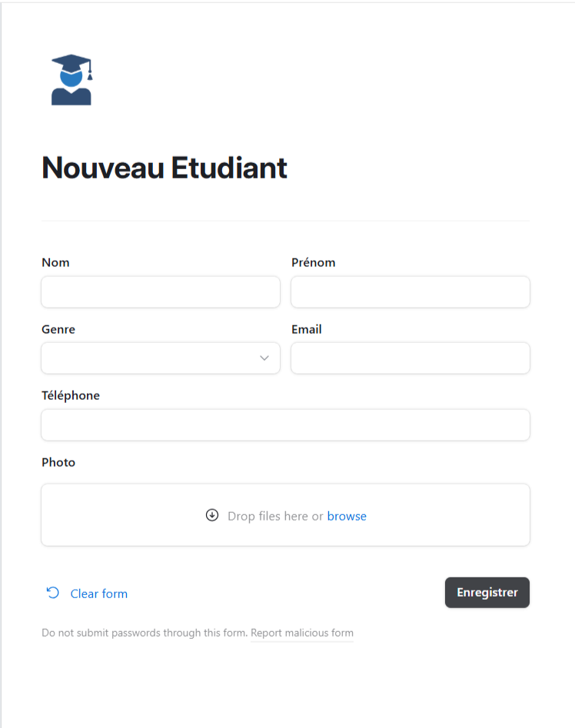
Task: Click the circular reset arrow icon
Action: click(x=53, y=593)
